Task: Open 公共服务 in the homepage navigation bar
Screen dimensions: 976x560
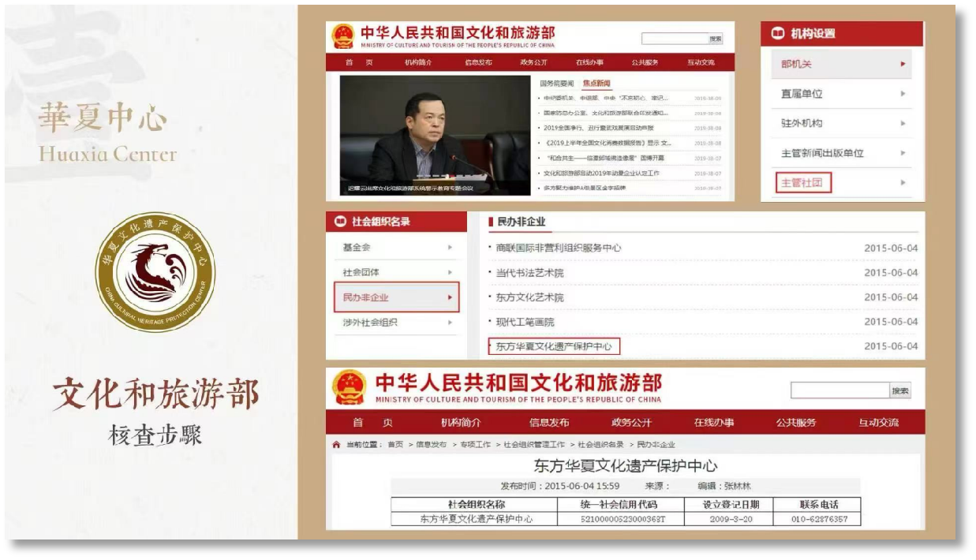Action: 645,63
